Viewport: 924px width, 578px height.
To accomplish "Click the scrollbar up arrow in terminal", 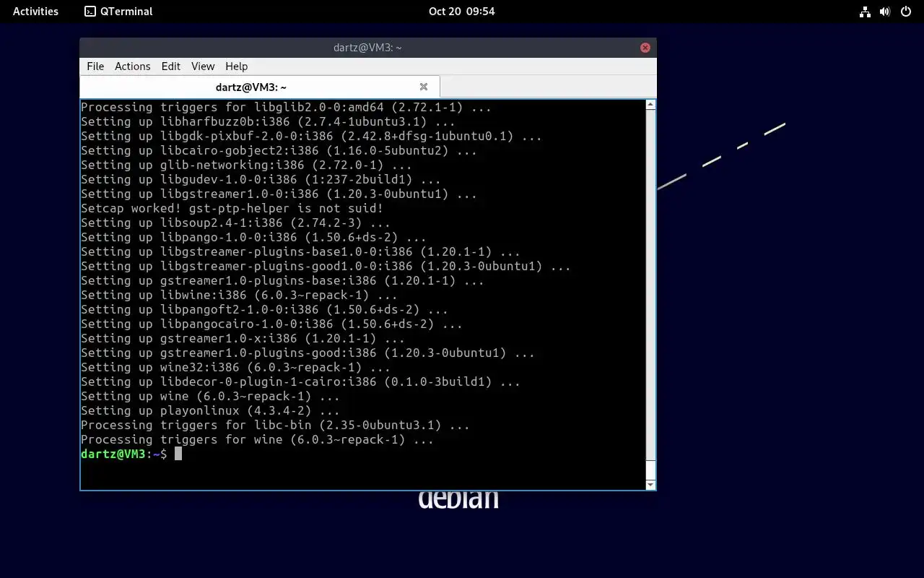I will (650, 105).
